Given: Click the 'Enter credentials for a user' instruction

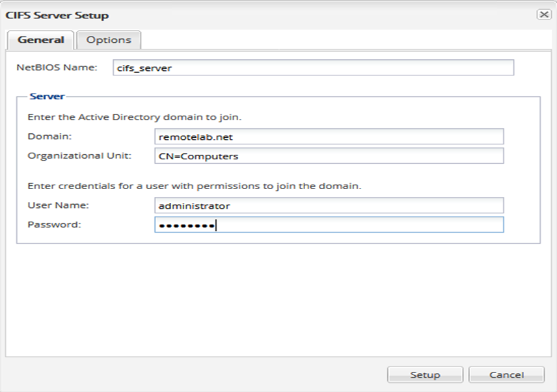Looking at the screenshot, I should [x=194, y=186].
